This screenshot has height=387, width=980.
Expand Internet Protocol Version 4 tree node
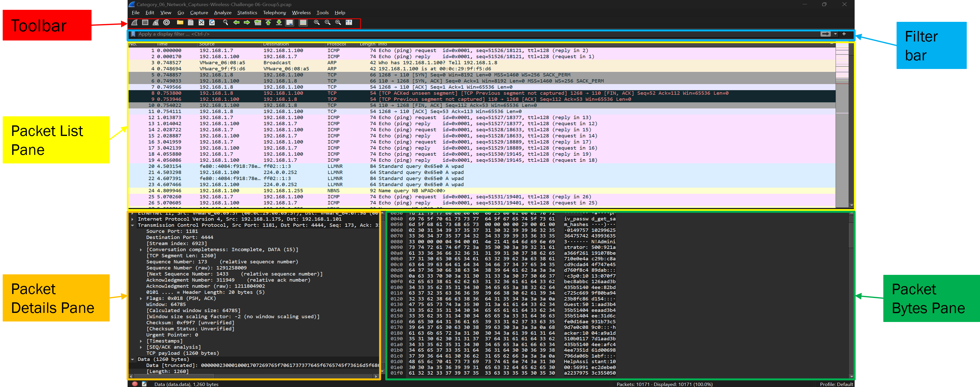pos(132,219)
